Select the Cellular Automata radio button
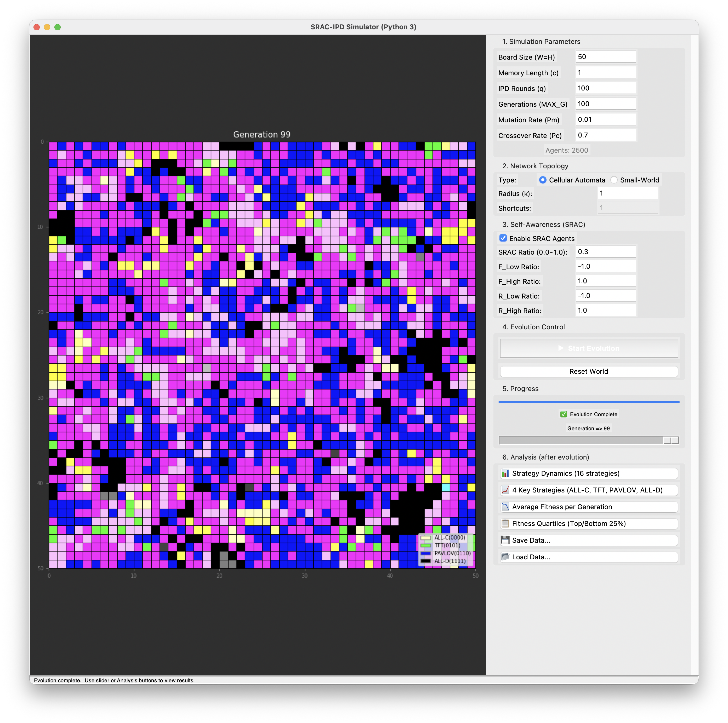The image size is (728, 723). (x=543, y=180)
